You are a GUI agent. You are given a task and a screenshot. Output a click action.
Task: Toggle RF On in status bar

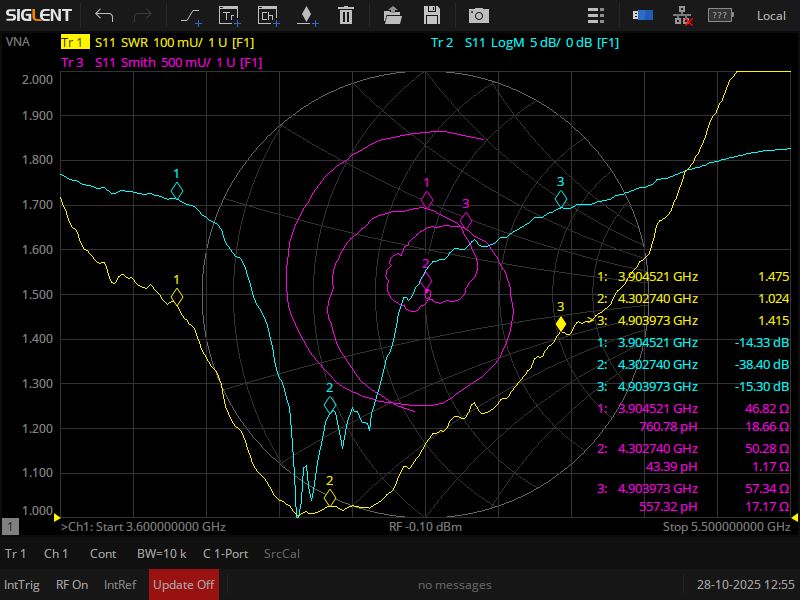coord(72,585)
